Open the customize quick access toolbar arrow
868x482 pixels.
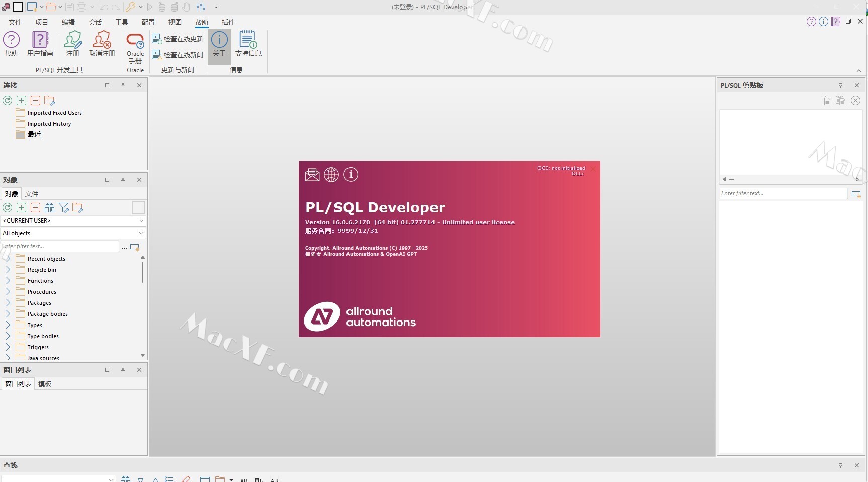point(216,7)
